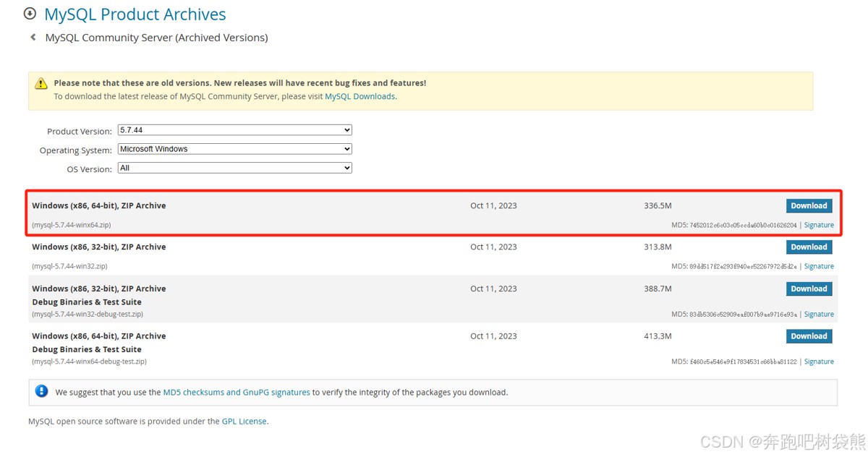868x457 pixels.
Task: View Signature for win32 debug-test zip
Action: [819, 315]
